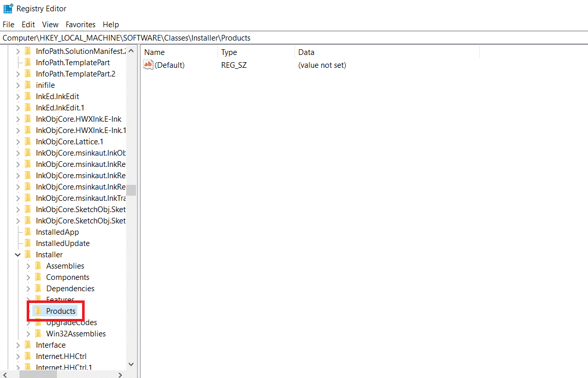Click the Assemblies folder icon

[38, 266]
